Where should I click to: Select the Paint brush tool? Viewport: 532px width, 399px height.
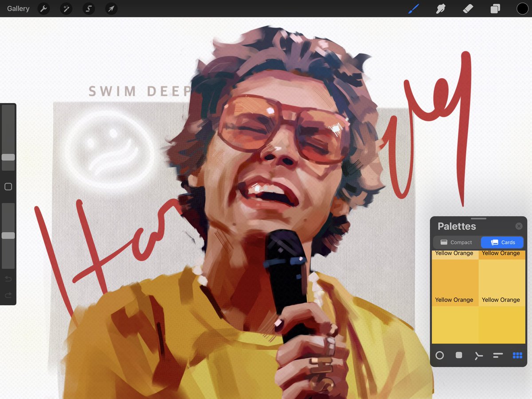click(414, 8)
